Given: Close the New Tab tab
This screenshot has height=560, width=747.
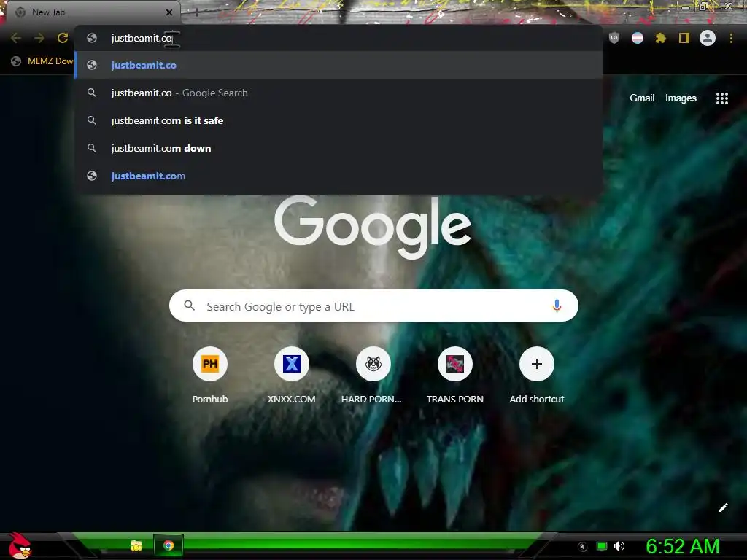Looking at the screenshot, I should 169,12.
